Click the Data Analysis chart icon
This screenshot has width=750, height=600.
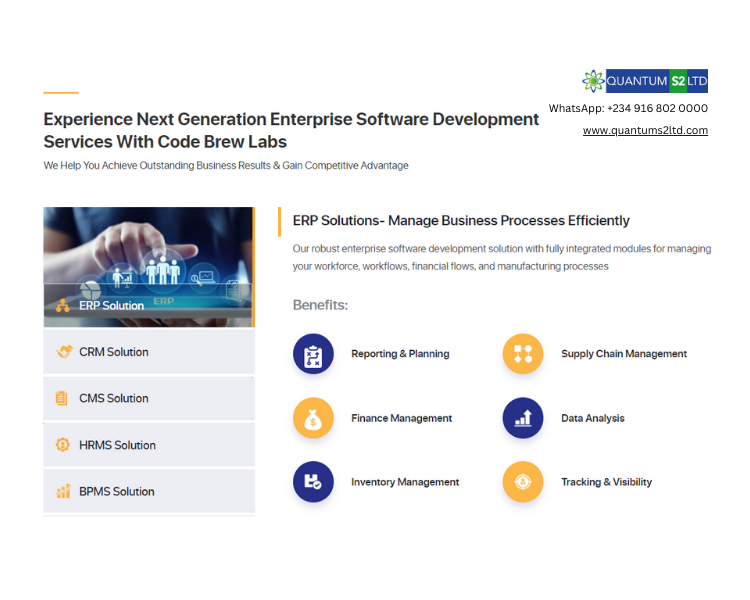coord(522,418)
